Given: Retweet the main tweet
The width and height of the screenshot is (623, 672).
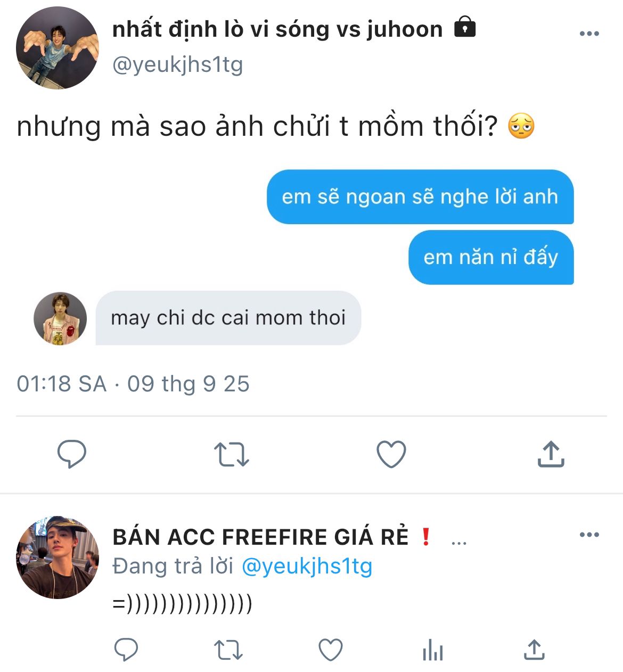Looking at the screenshot, I should click(231, 455).
